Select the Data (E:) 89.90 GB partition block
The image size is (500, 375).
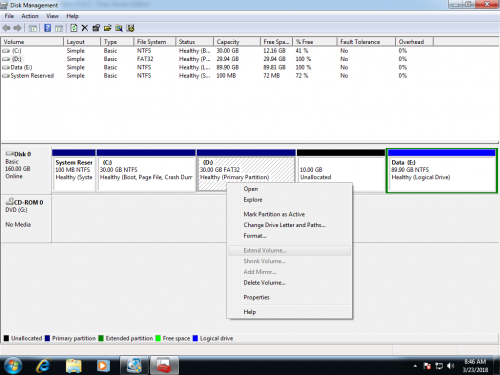click(442, 170)
